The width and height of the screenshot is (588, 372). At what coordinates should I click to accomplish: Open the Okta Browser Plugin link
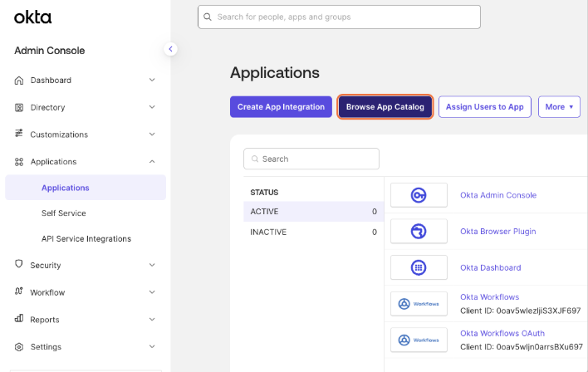(498, 232)
